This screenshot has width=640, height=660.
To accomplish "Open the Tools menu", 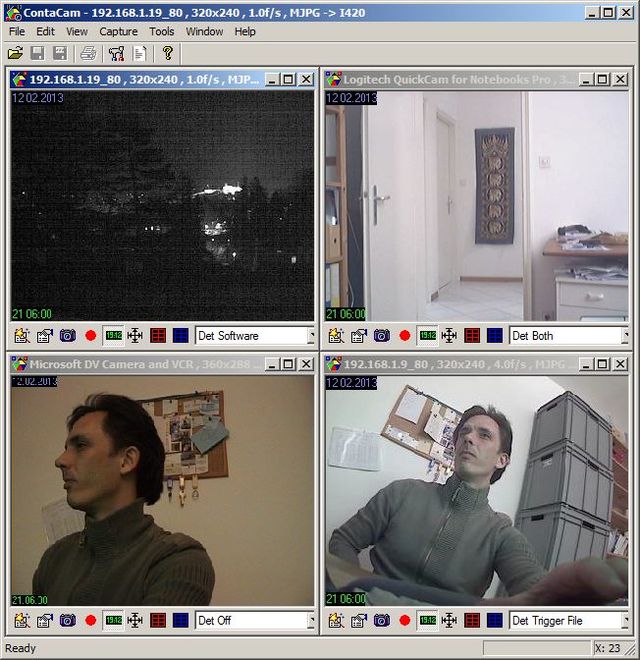I will point(162,32).
